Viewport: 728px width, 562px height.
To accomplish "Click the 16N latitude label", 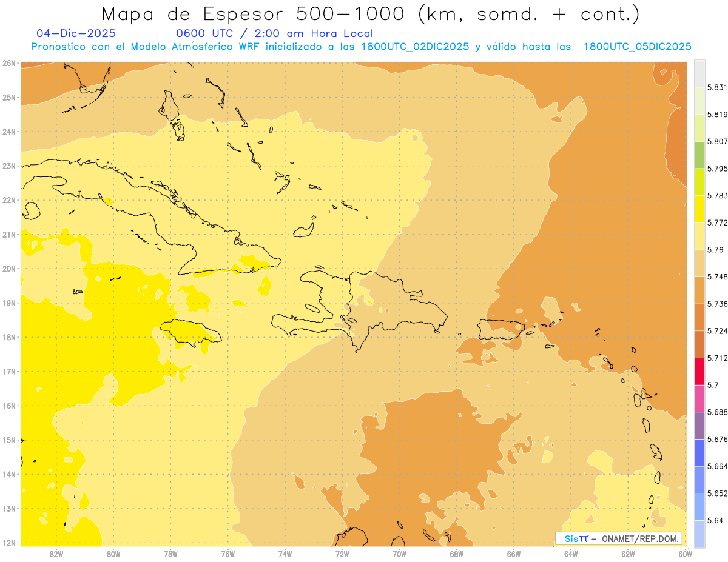I will click(8, 406).
